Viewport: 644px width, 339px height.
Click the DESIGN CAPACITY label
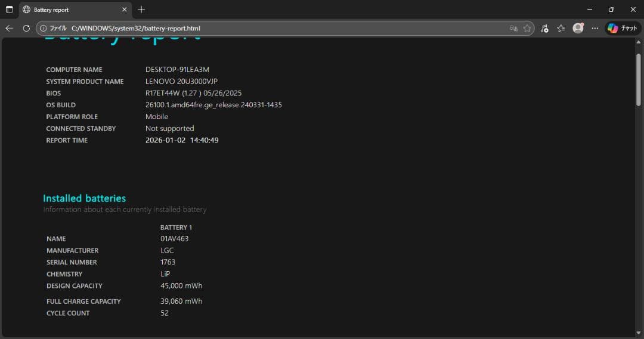[x=75, y=285]
